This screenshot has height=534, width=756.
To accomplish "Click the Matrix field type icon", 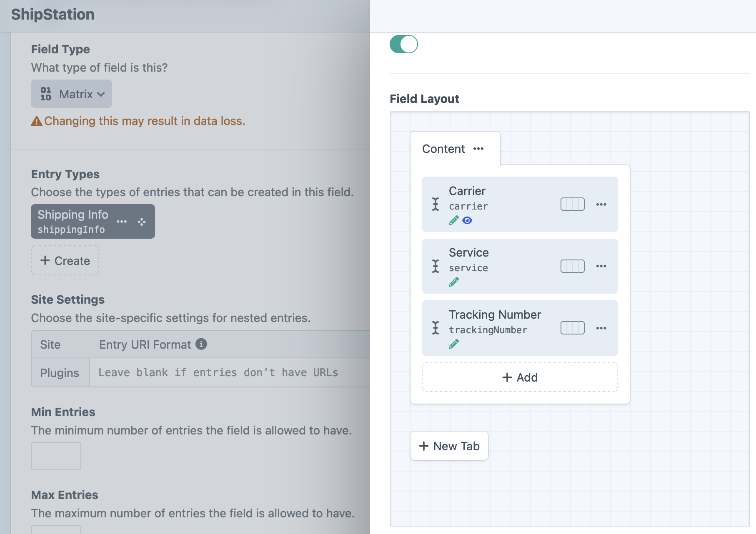I will click(46, 94).
